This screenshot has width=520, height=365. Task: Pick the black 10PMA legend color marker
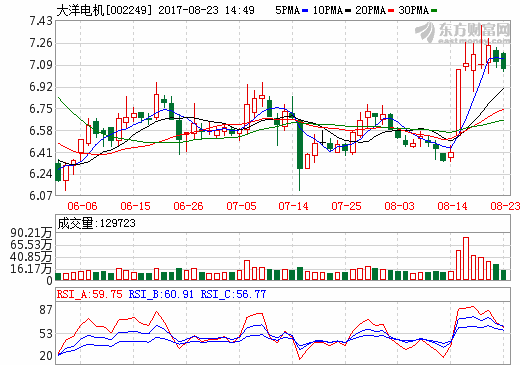pos(348,11)
